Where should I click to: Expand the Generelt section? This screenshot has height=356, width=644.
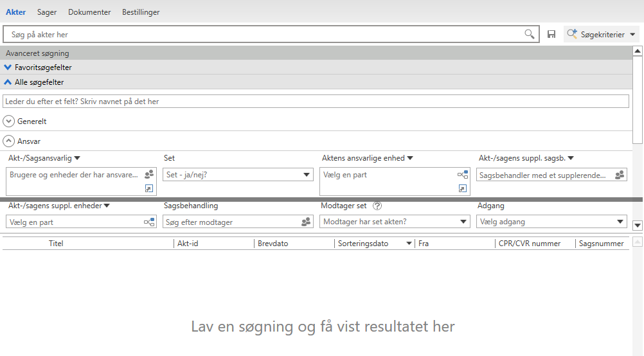(9, 121)
